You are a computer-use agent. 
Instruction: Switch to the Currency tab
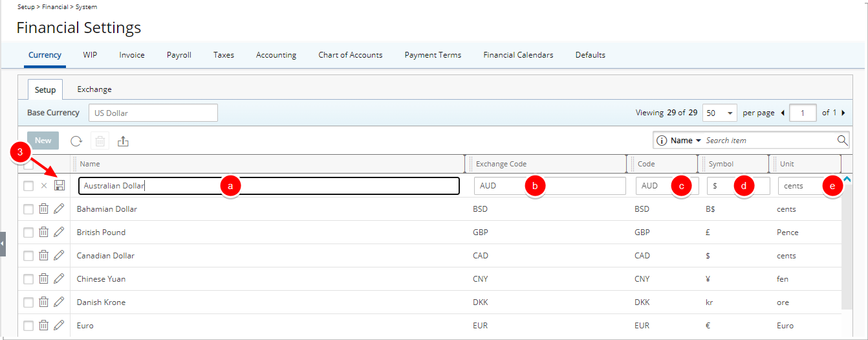45,55
